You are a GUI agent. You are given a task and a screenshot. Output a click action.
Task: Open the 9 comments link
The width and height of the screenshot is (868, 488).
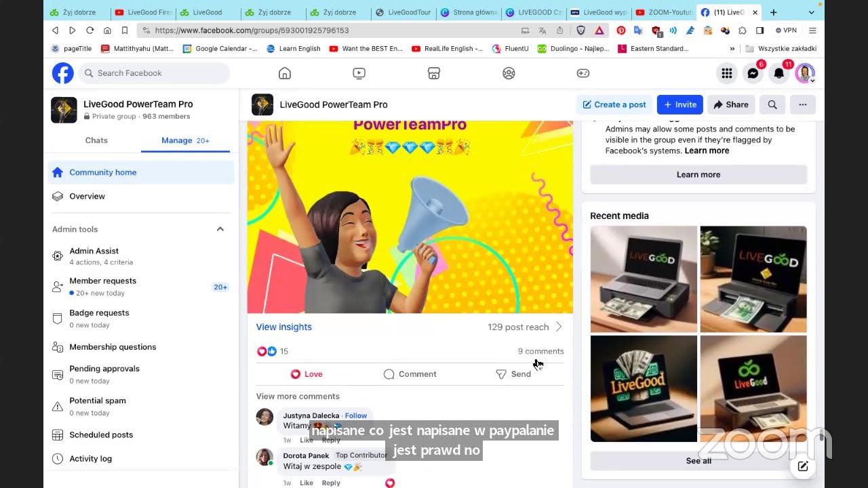point(540,351)
